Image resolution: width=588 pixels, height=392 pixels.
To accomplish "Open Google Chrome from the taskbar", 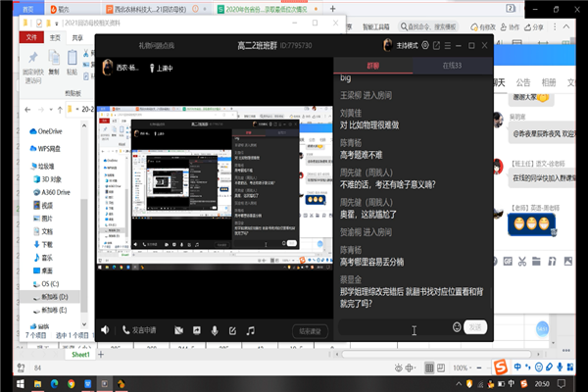I will [x=71, y=384].
